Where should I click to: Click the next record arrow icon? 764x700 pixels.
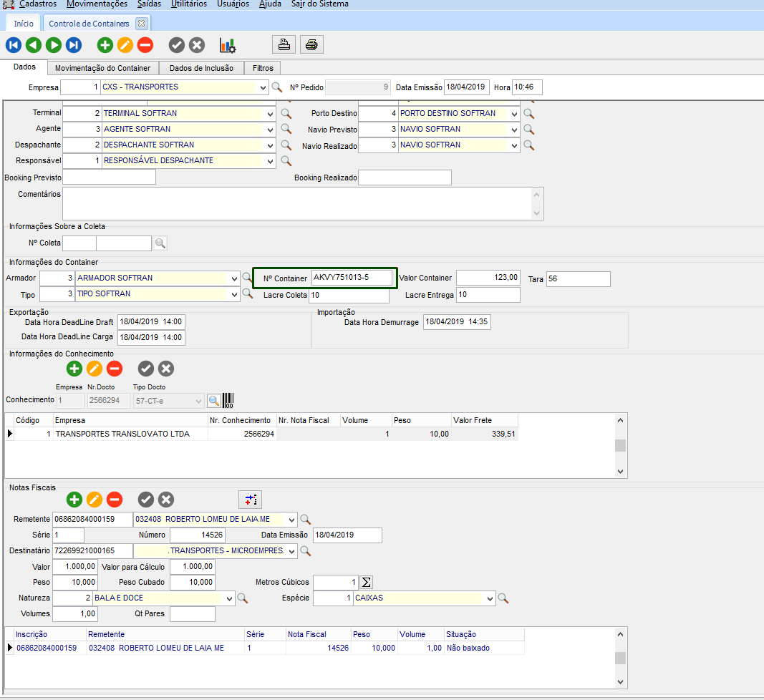pos(54,45)
